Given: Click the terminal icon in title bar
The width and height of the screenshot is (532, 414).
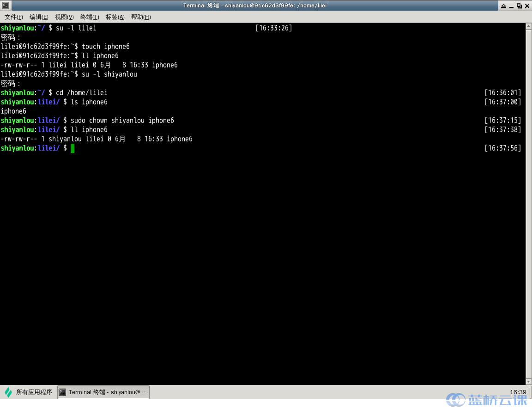Looking at the screenshot, I should click(6, 6).
